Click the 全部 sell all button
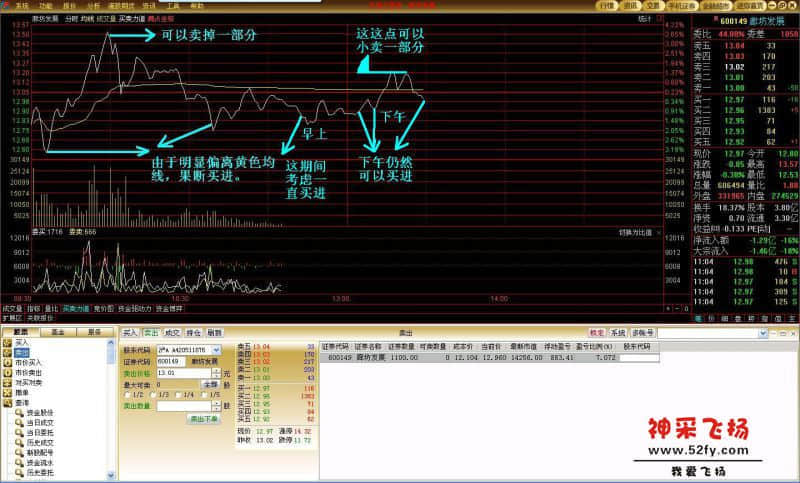The width and height of the screenshot is (800, 483). (210, 383)
